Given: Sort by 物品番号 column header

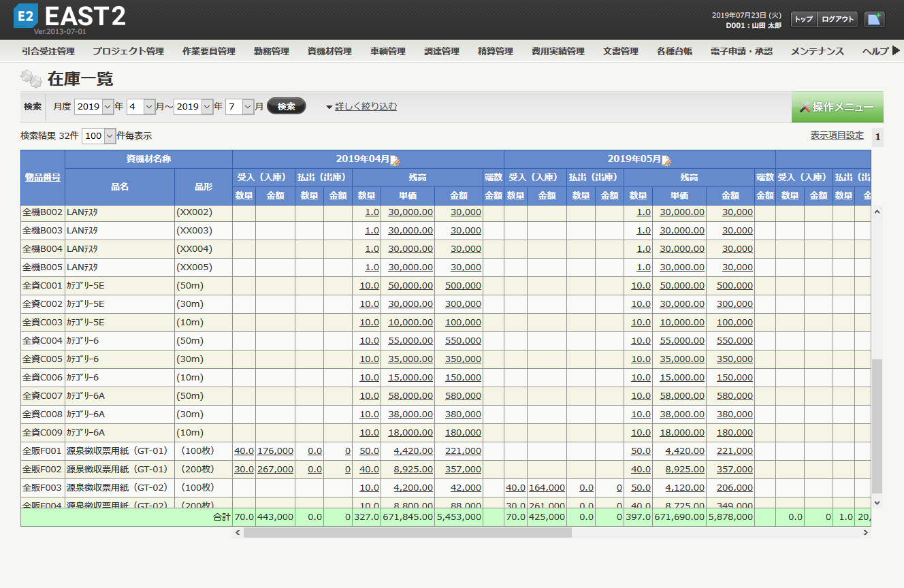Looking at the screenshot, I should pyautogui.click(x=43, y=178).
